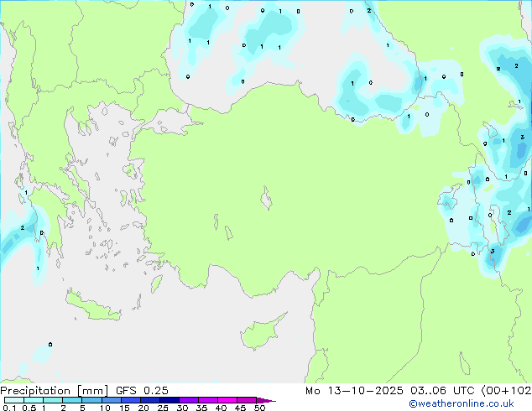
Task: Click the 45–50 mm legend swatch
Action: click(247, 400)
